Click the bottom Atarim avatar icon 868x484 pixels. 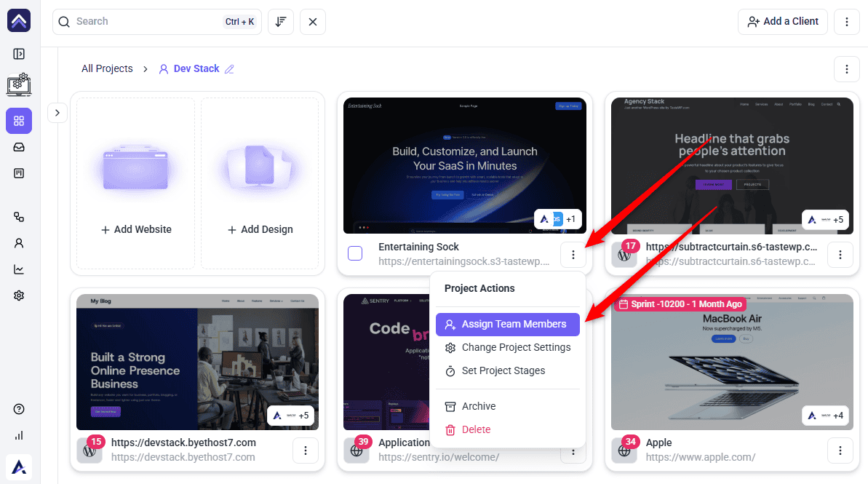coord(19,467)
